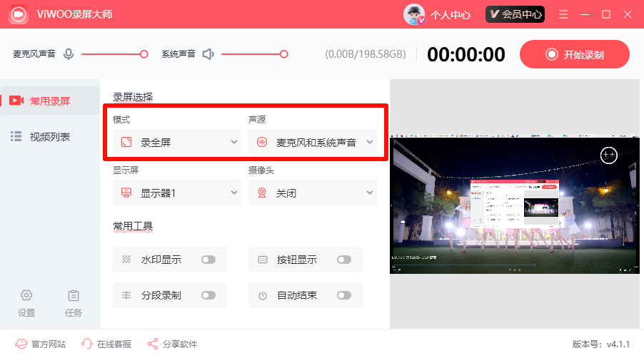
Task: Click the video list icon in sidebar
Action: pos(16,136)
